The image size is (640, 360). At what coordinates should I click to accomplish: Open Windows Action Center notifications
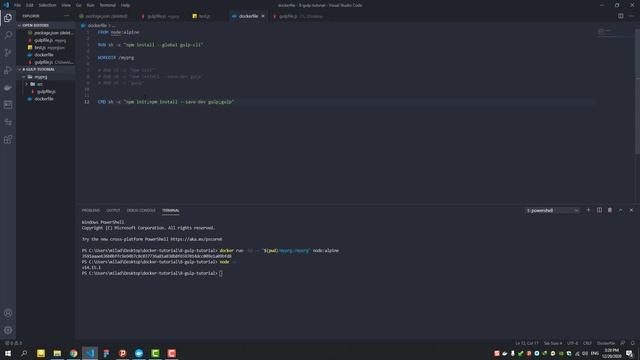629,353
